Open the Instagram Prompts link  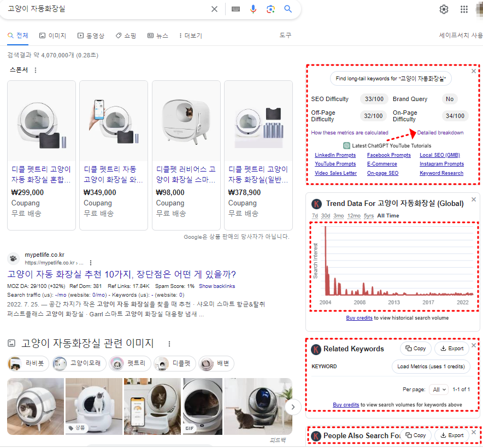coord(441,164)
